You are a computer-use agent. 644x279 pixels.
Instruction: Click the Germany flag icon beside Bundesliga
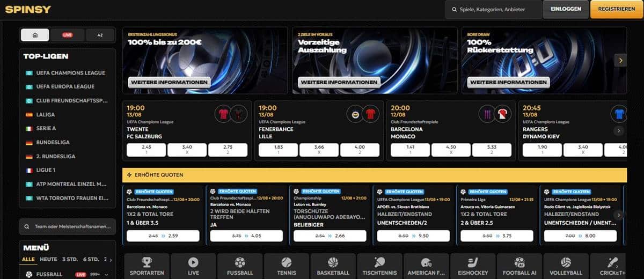tap(29, 143)
